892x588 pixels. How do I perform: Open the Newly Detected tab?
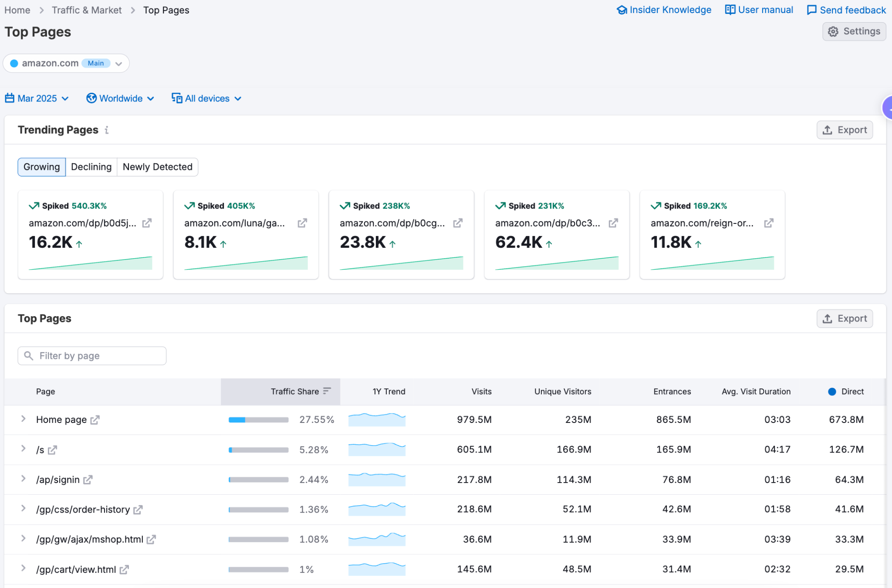(x=157, y=167)
